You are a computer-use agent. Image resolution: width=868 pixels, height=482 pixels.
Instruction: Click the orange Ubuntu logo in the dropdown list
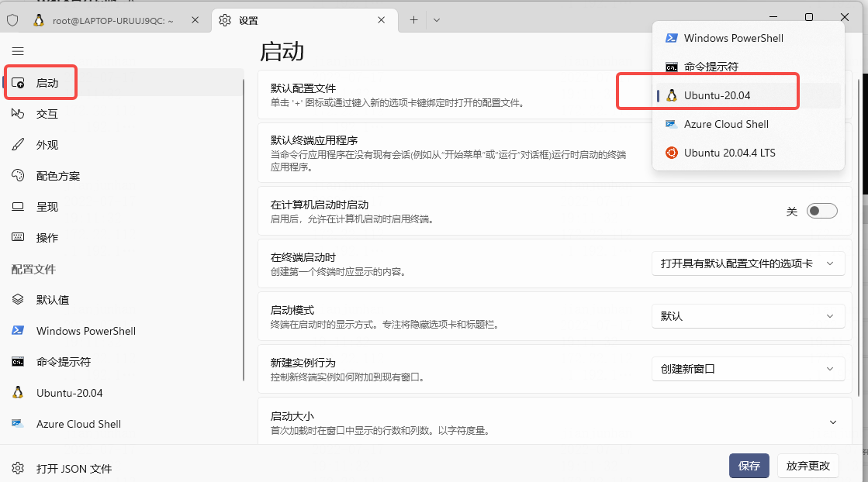(672, 153)
